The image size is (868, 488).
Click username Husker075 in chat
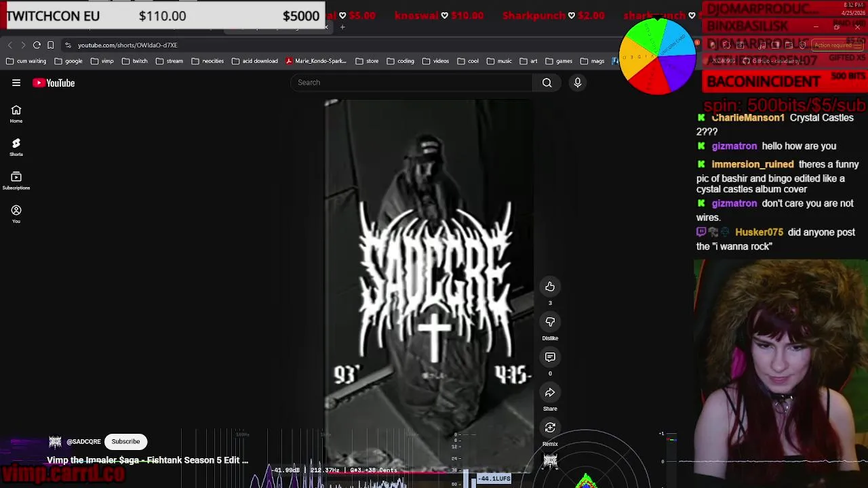pos(759,232)
